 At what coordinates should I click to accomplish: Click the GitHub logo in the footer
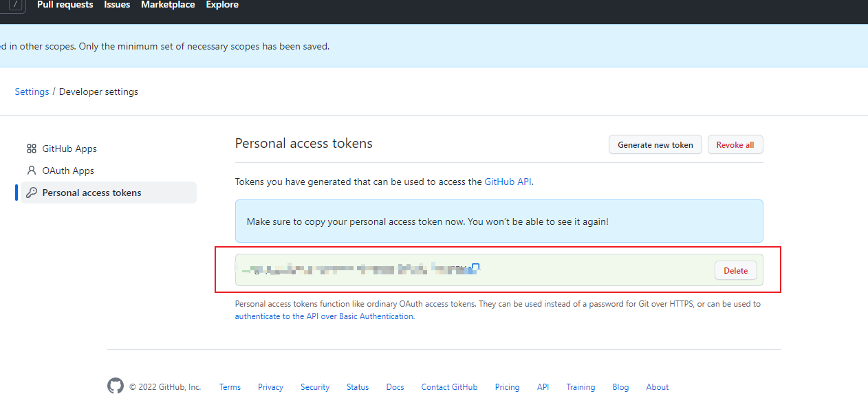click(x=116, y=386)
